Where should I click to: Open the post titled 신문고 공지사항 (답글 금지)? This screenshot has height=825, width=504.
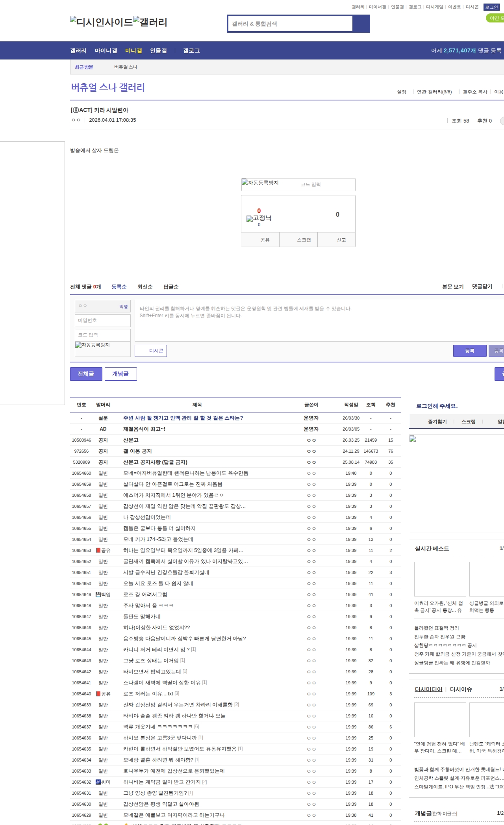(155, 462)
